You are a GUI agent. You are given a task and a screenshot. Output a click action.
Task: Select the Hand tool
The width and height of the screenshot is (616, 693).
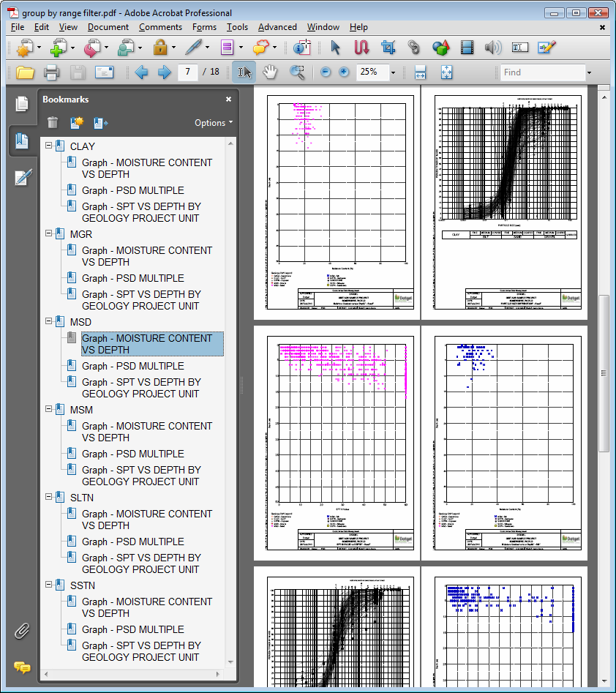[x=271, y=72]
